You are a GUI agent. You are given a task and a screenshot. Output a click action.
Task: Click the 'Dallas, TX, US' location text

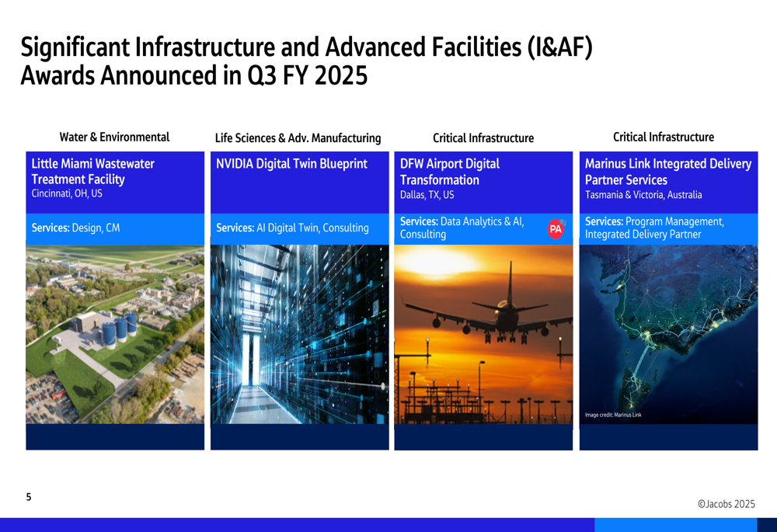tap(427, 195)
